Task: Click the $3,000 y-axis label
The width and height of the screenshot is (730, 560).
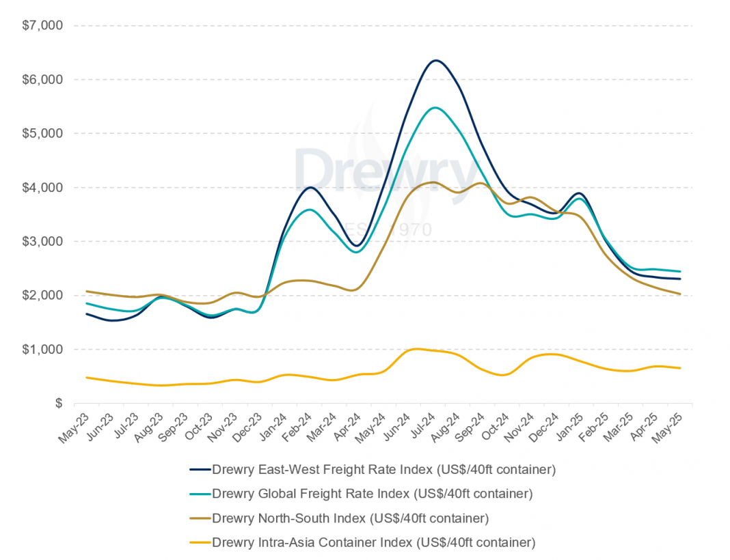Action: click(x=42, y=241)
